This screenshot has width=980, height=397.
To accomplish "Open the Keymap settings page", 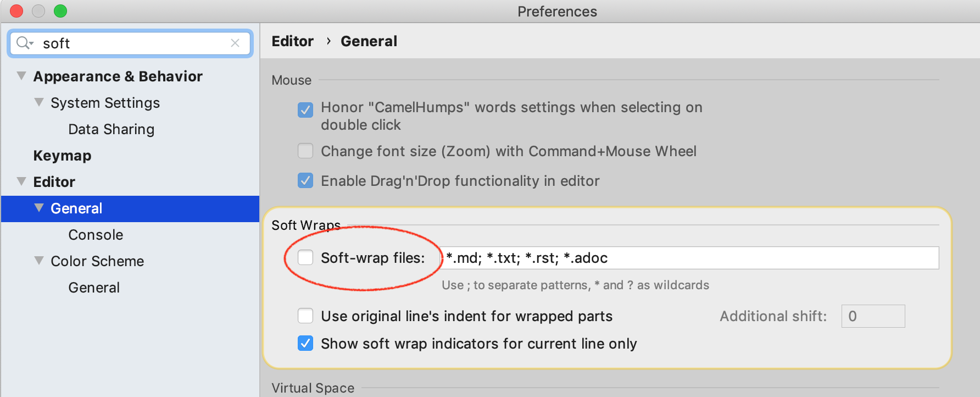I will click(x=62, y=155).
